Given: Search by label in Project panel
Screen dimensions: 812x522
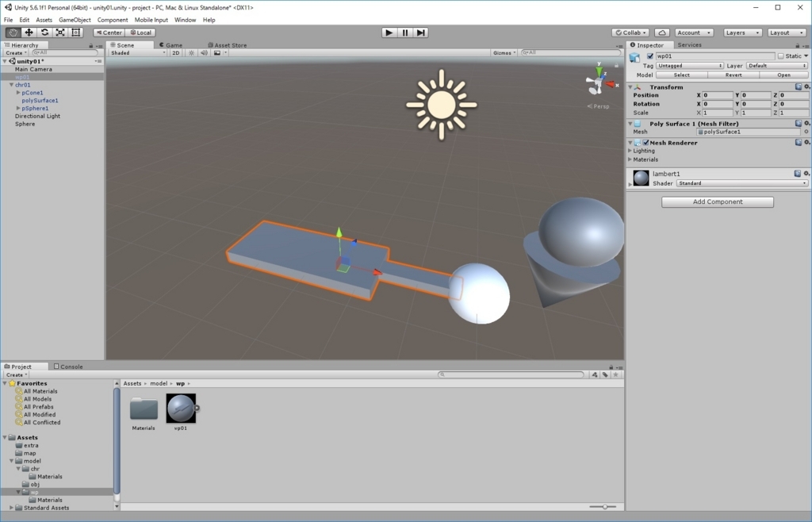Looking at the screenshot, I should [605, 374].
